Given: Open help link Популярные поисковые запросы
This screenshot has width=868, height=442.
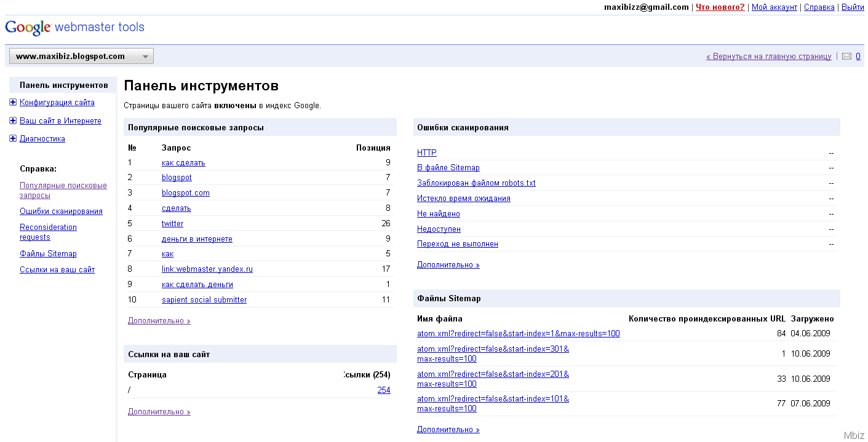Looking at the screenshot, I should click(x=63, y=191).
